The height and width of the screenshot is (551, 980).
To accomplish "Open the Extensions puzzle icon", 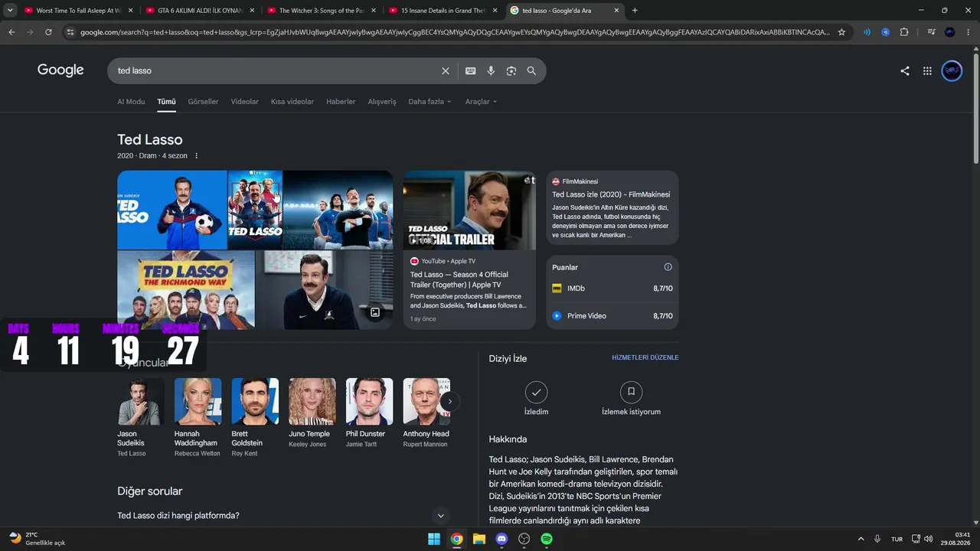I will [x=904, y=32].
